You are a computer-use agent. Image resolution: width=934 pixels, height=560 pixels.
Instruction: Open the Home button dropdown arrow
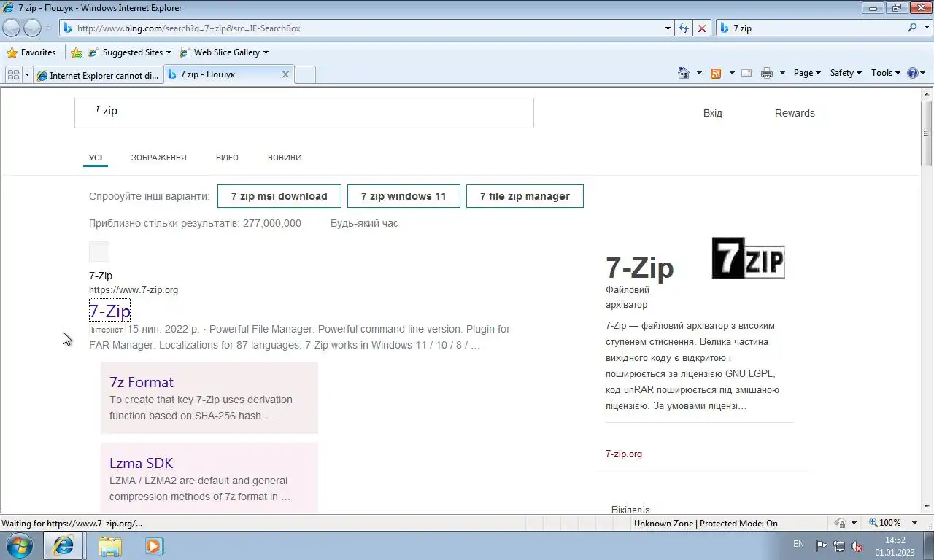(x=699, y=73)
